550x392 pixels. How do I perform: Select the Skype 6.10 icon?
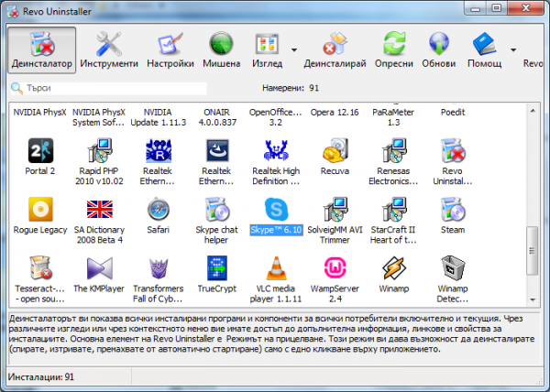(276, 209)
